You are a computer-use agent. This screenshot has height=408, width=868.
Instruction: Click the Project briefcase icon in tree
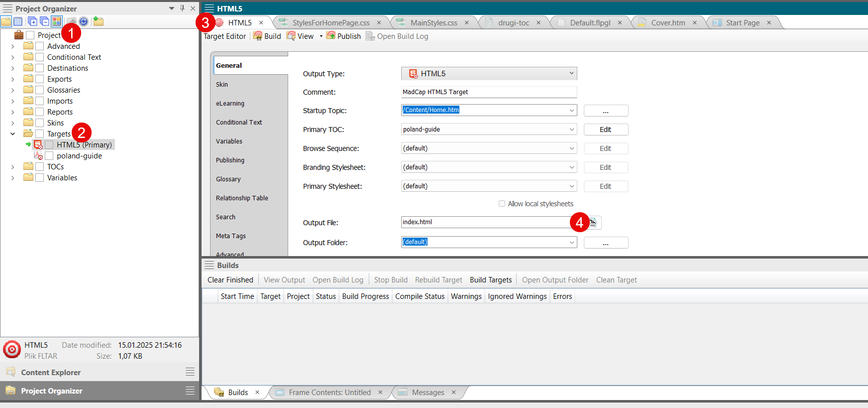pos(19,35)
